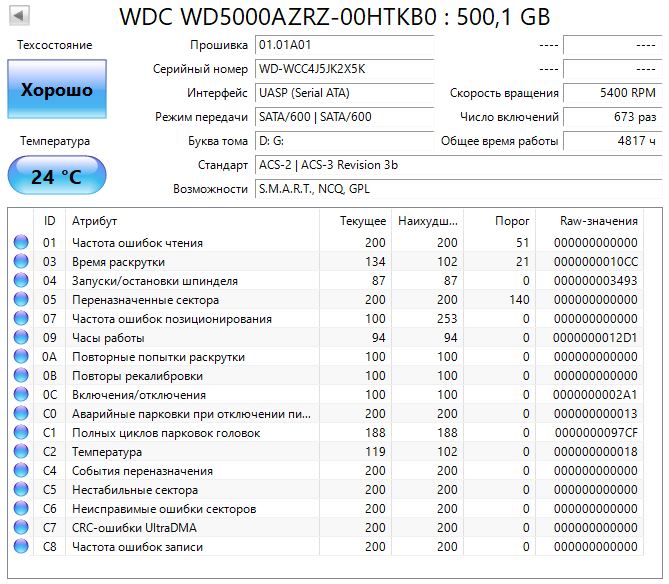Image resolution: width=669 pixels, height=584 pixels.
Task: Click raw value 000000003493
Action: pyautogui.click(x=596, y=280)
